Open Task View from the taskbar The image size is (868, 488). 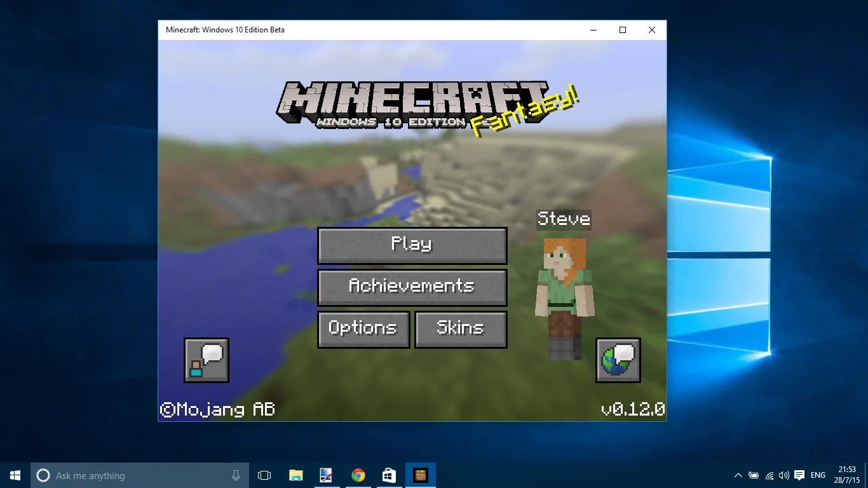(264, 475)
